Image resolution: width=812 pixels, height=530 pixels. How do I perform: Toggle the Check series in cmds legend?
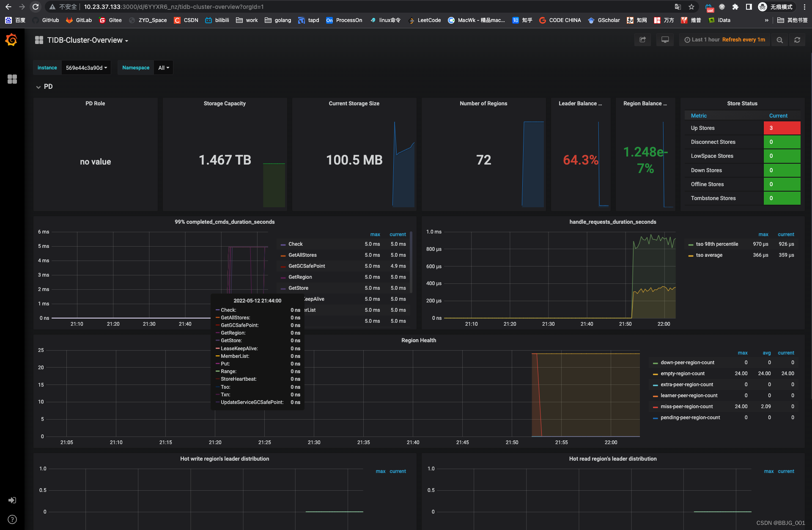point(296,244)
